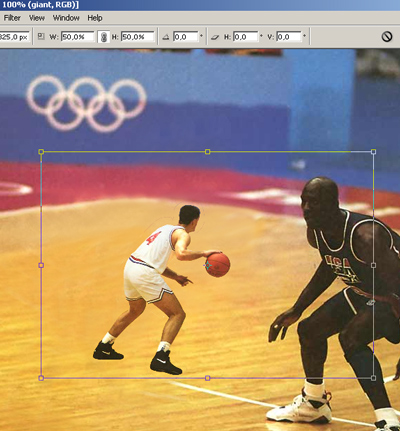Open the Filter menu
This screenshot has height=431, width=400.
12,18
